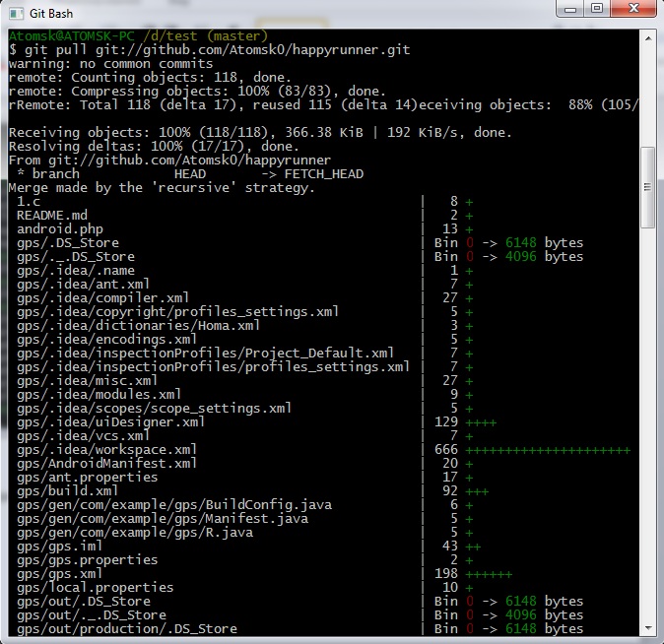Click 'gps/gps.iml' row
664x644 pixels.
pyautogui.click(x=249, y=547)
